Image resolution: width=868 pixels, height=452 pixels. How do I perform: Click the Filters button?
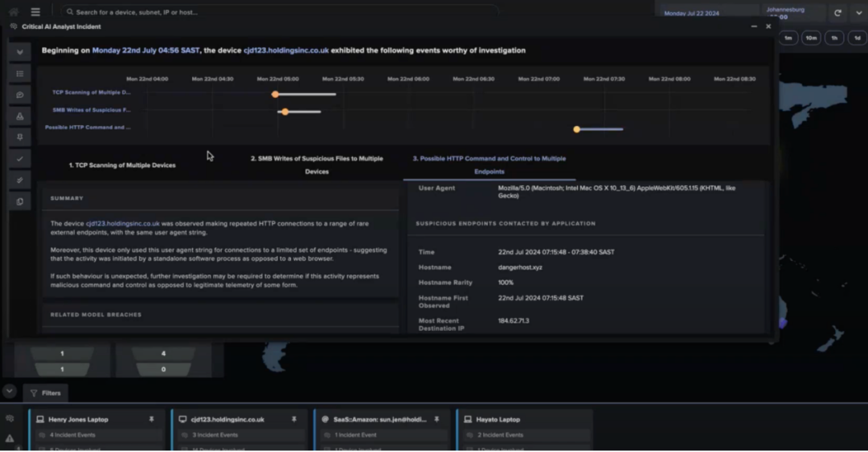[x=45, y=393]
